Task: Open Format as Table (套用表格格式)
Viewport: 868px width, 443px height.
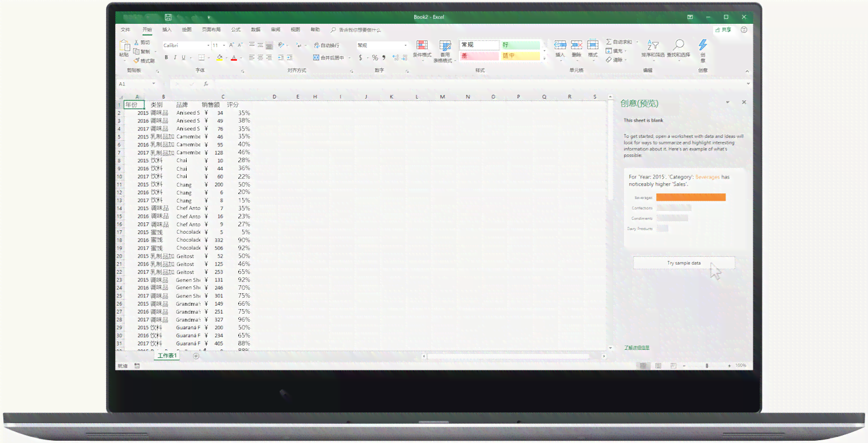Action: [x=445, y=51]
